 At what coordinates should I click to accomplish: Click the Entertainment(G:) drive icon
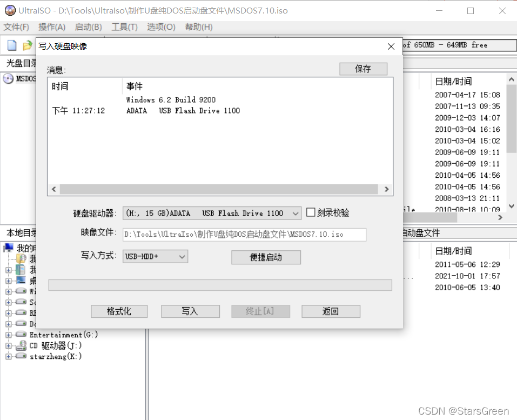(21, 334)
